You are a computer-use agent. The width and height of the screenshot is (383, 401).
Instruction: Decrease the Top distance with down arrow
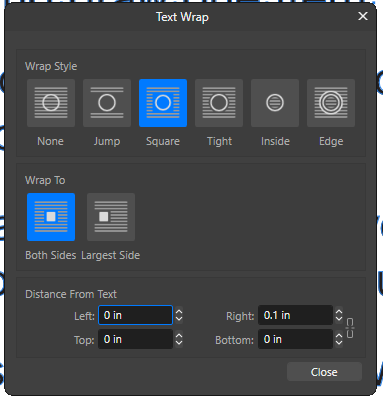(179, 343)
